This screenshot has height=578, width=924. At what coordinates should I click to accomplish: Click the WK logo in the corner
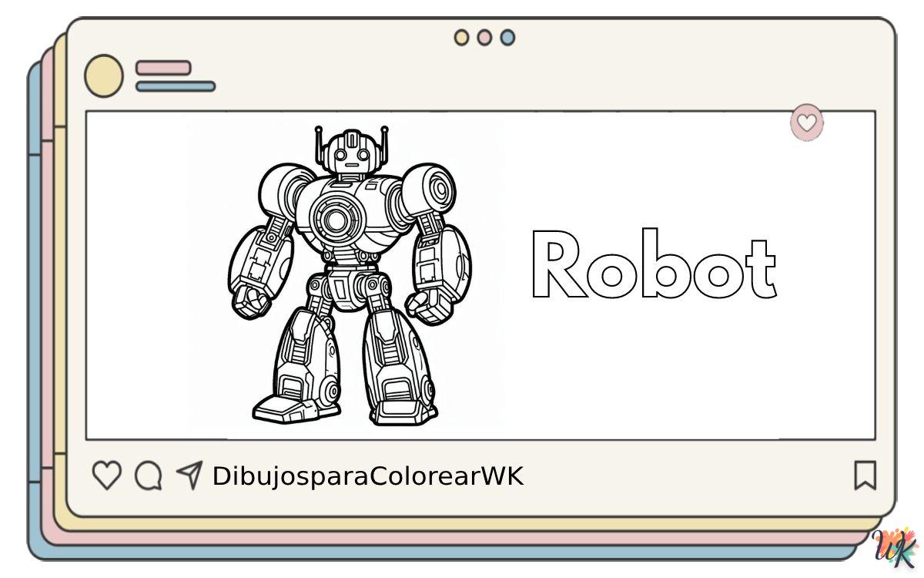pyautogui.click(x=896, y=549)
